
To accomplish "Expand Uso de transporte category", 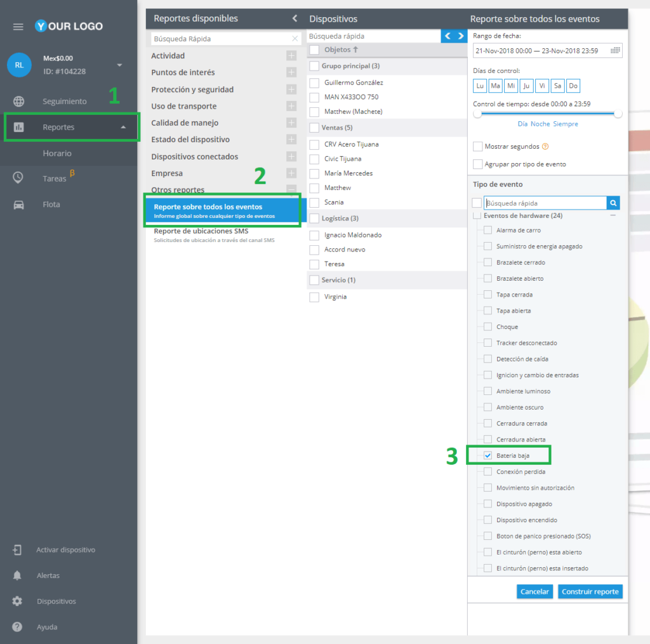I will click(291, 106).
